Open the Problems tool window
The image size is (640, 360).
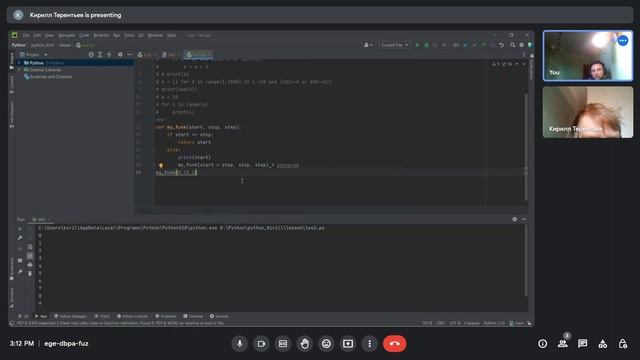click(x=166, y=316)
